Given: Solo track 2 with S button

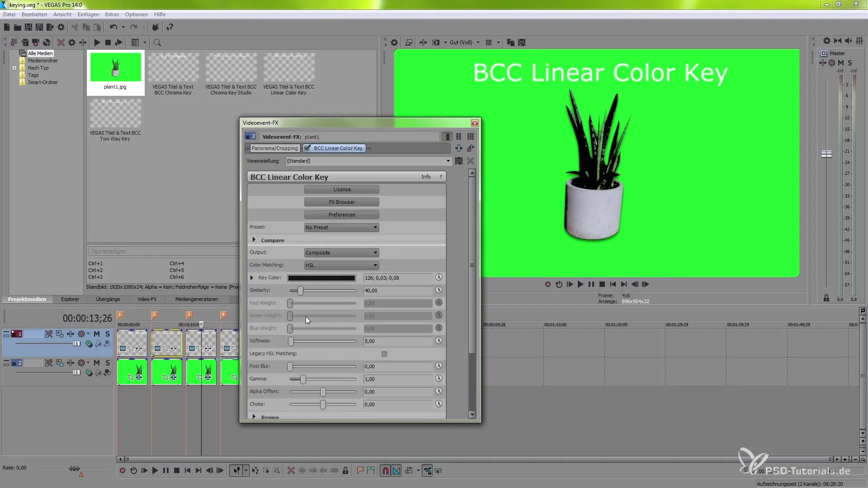Looking at the screenshot, I should (x=108, y=363).
